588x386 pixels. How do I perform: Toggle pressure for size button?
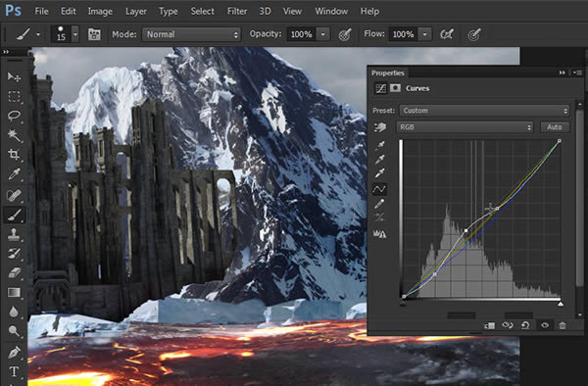point(474,34)
